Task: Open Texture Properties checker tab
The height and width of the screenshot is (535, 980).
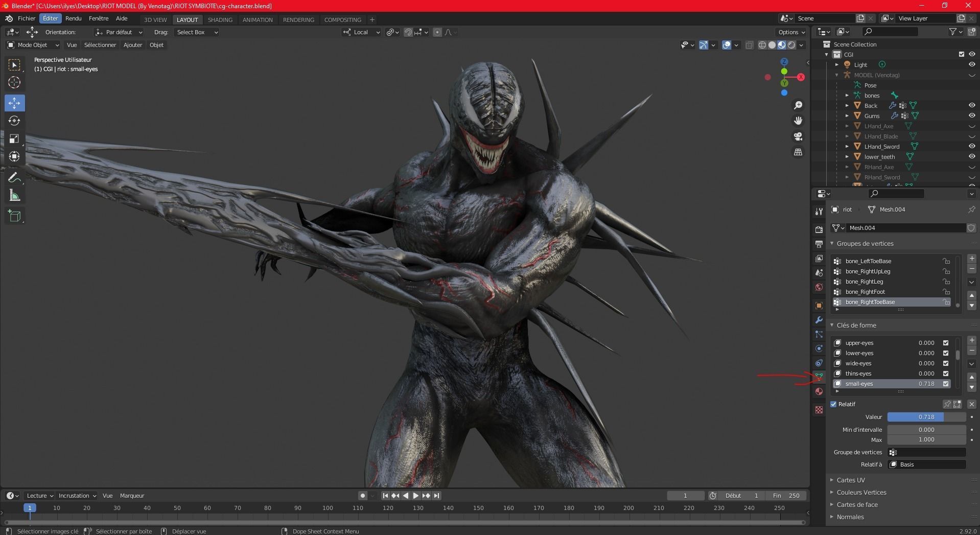Action: coord(819,410)
